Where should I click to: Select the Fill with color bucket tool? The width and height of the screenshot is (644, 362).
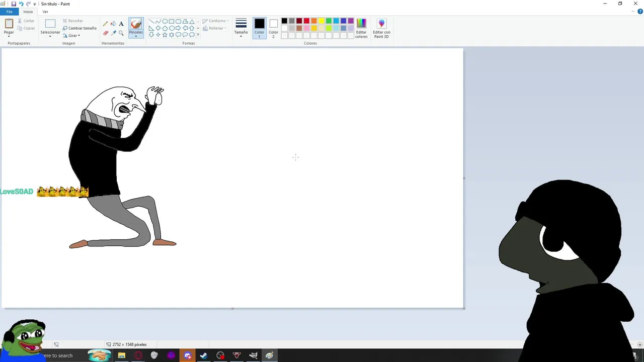tap(113, 24)
